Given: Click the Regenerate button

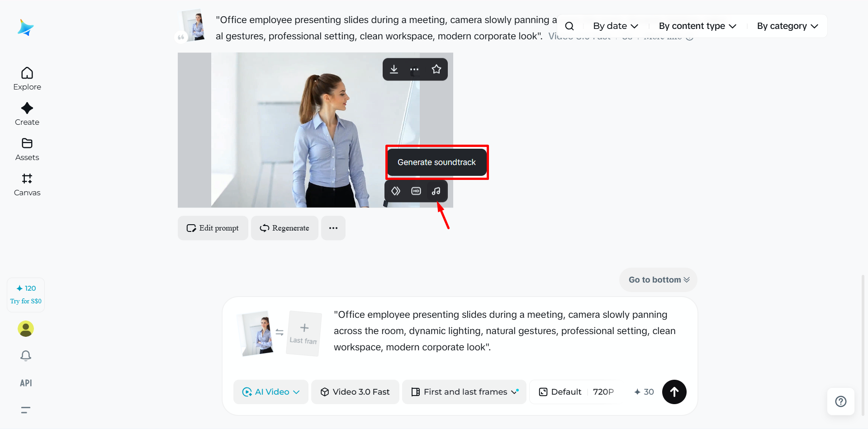Looking at the screenshot, I should pyautogui.click(x=285, y=228).
